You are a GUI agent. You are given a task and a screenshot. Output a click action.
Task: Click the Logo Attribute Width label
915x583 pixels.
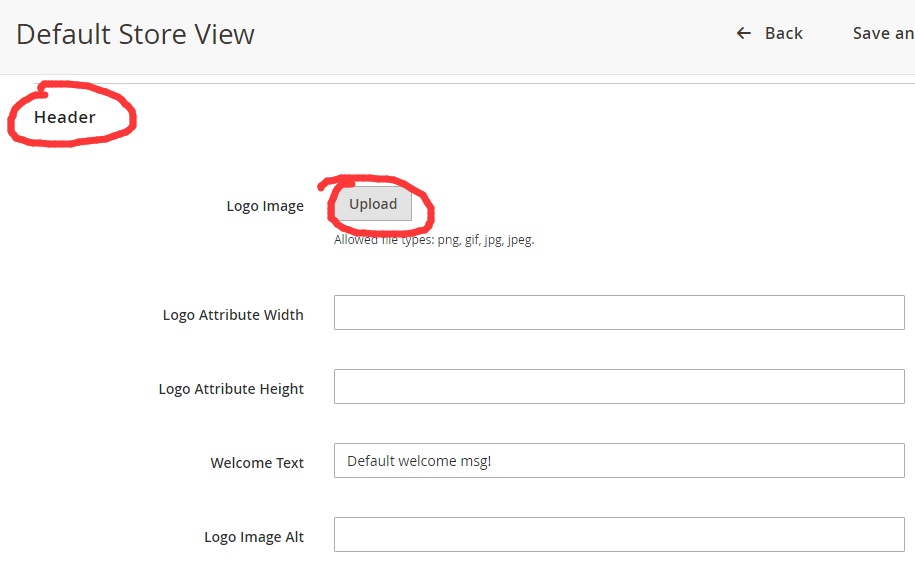(233, 315)
